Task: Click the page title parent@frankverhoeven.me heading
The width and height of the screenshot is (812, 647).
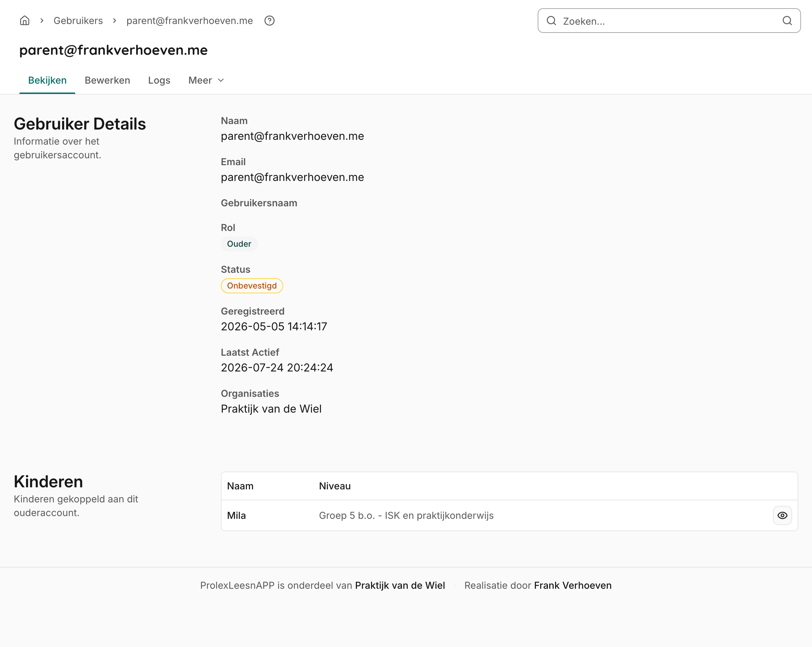Action: [114, 50]
